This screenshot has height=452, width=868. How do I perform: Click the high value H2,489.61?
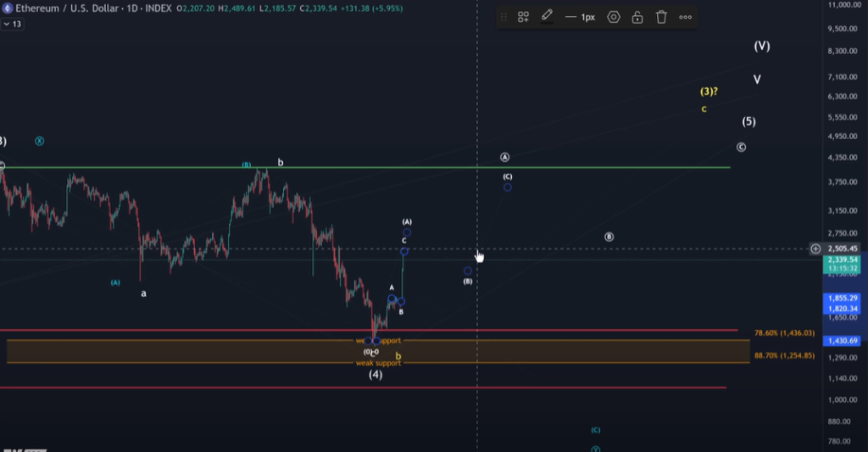tap(237, 8)
